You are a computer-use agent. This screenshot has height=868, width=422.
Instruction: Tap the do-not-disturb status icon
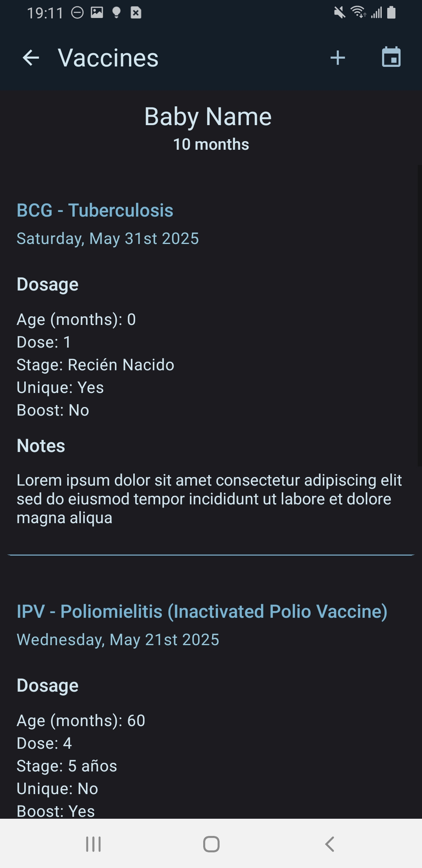point(77,13)
